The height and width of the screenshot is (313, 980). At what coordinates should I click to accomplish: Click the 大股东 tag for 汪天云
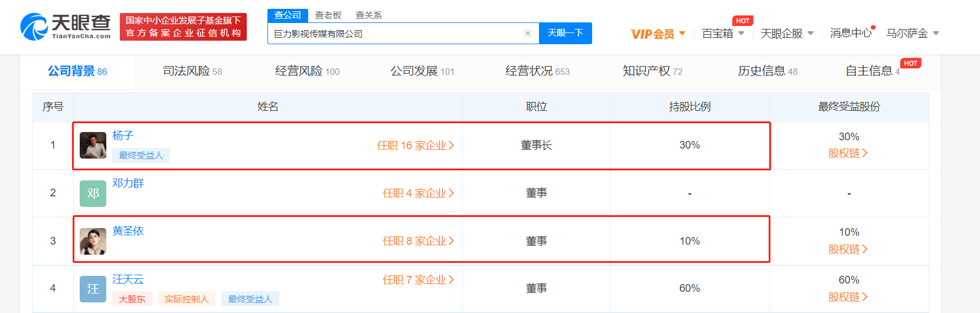click(x=132, y=299)
